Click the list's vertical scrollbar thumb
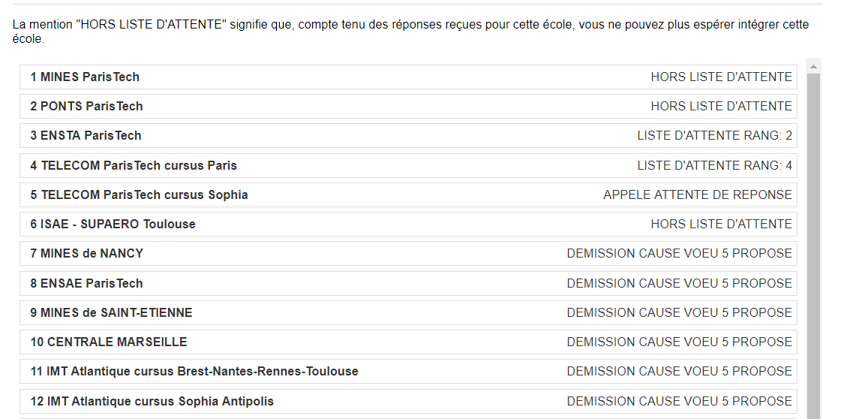The width and height of the screenshot is (868, 419). (813, 246)
